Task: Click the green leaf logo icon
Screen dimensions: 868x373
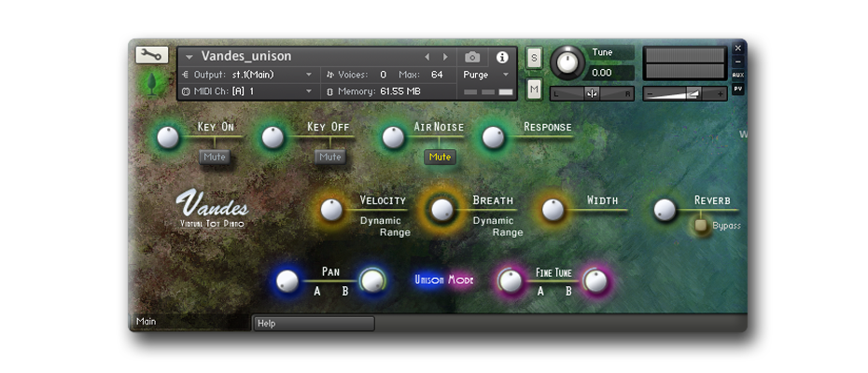Action: (153, 83)
